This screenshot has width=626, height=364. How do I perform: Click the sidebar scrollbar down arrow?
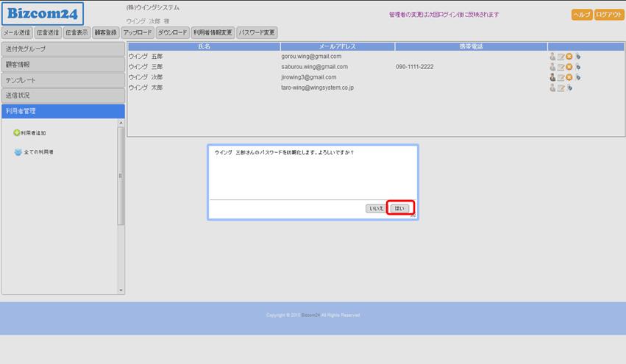tap(121, 290)
